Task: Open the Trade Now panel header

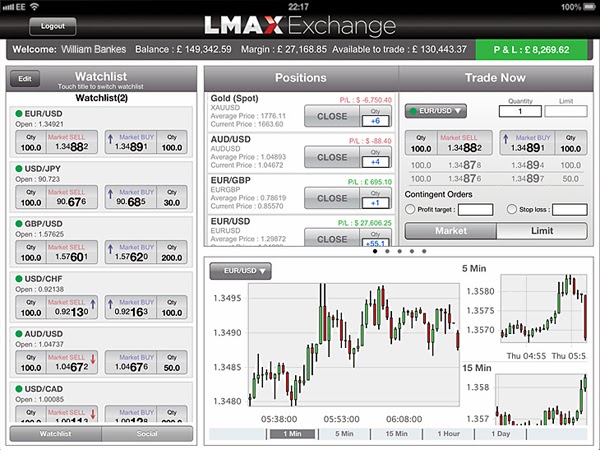Action: 496,78
